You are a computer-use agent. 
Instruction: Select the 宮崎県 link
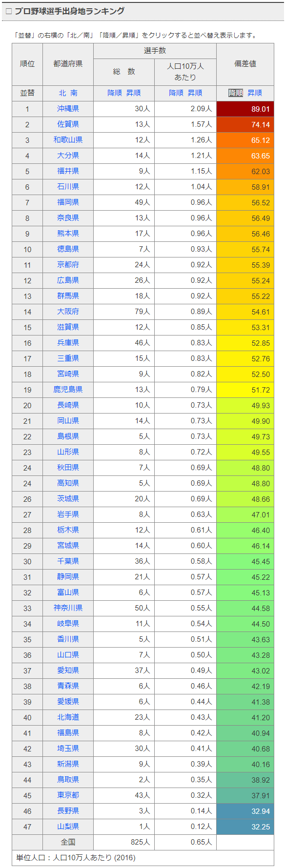68,374
